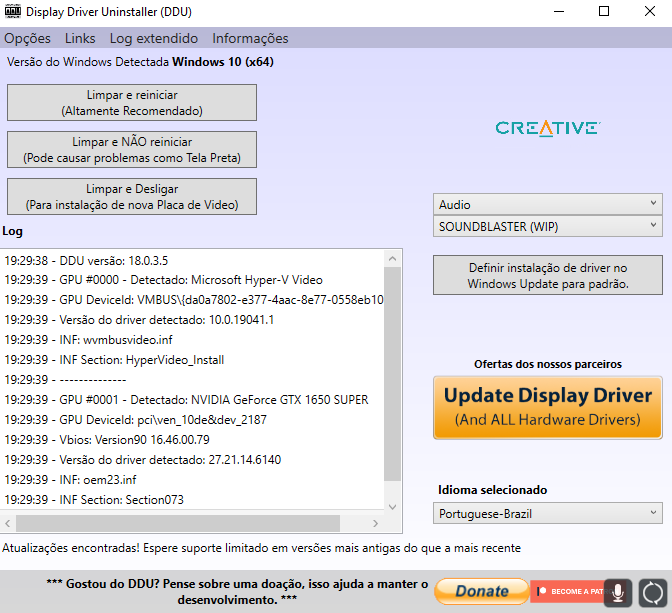This screenshot has width=672, height=613.
Task: Select log line 'INF: wvmbusvideo.inf'
Action: click(x=88, y=340)
